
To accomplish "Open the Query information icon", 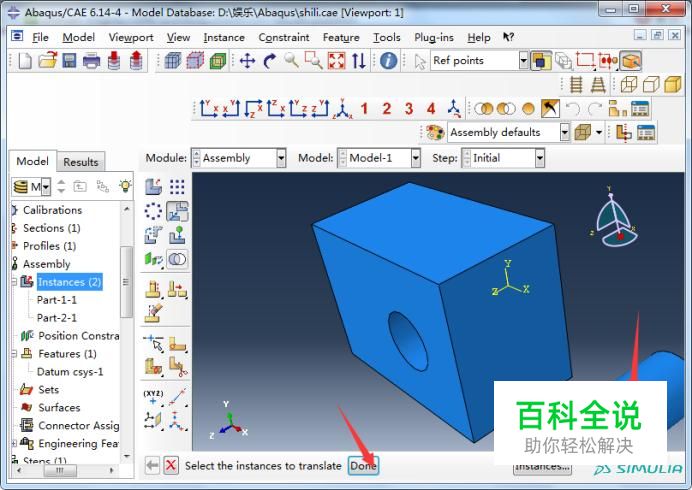I will tap(388, 60).
